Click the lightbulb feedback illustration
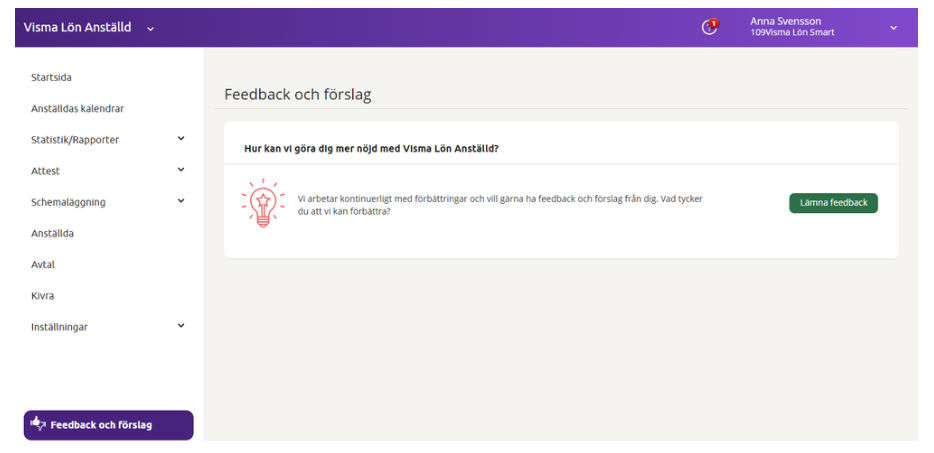 pos(263,203)
